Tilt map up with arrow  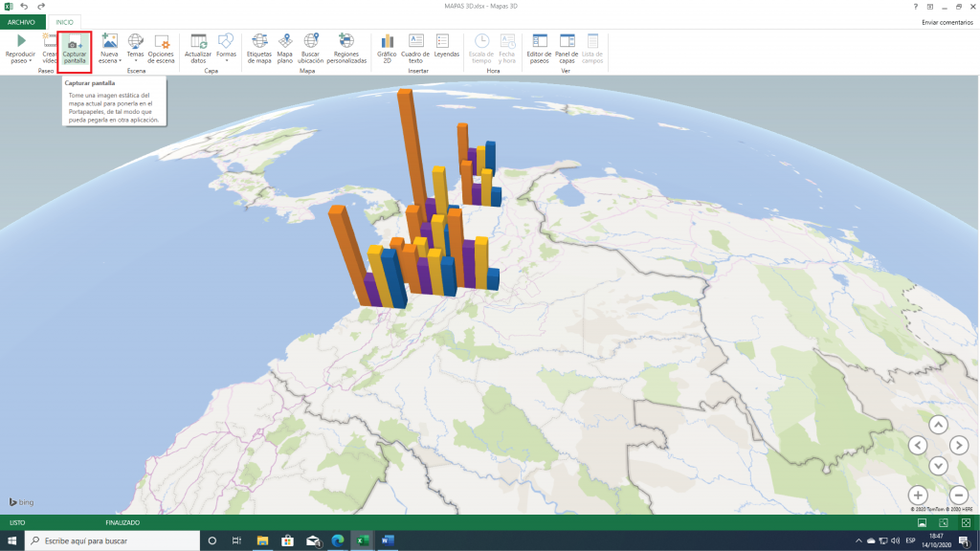tap(938, 425)
